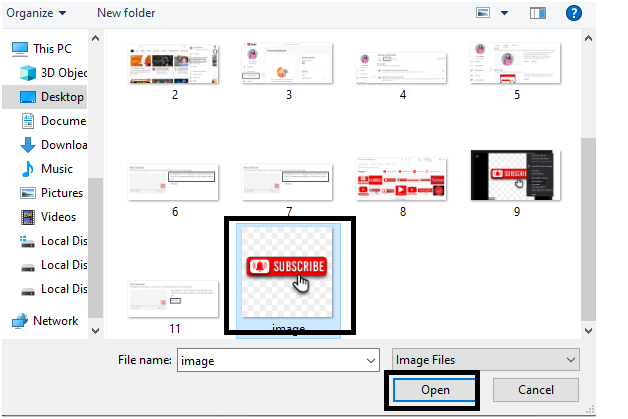Click file list scroll down arrow

(588, 331)
